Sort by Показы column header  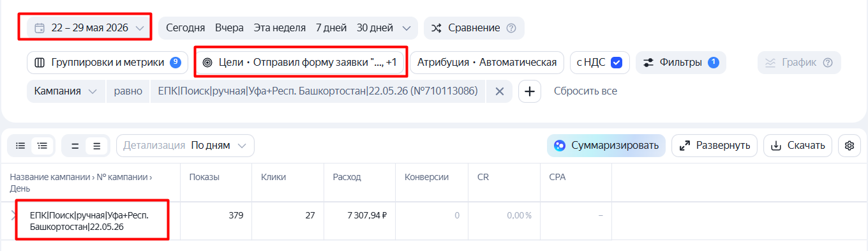click(204, 177)
